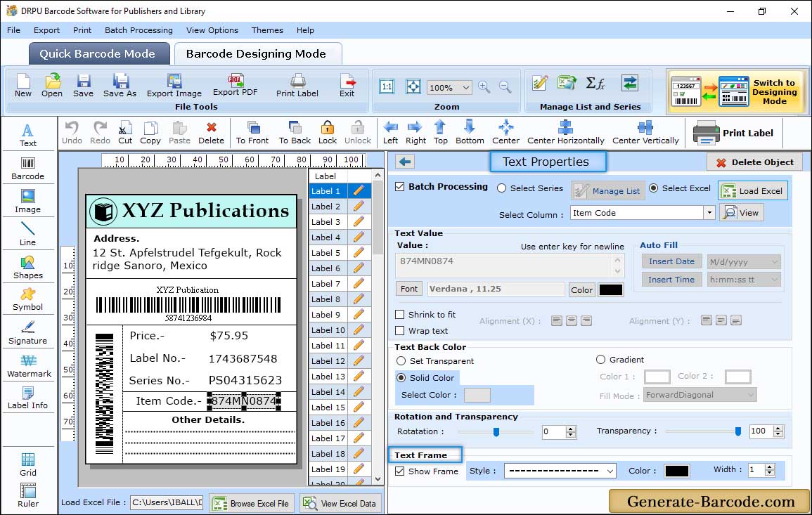Screen dimensions: 812x515
Task: Toggle the Grid display
Action: point(28,464)
